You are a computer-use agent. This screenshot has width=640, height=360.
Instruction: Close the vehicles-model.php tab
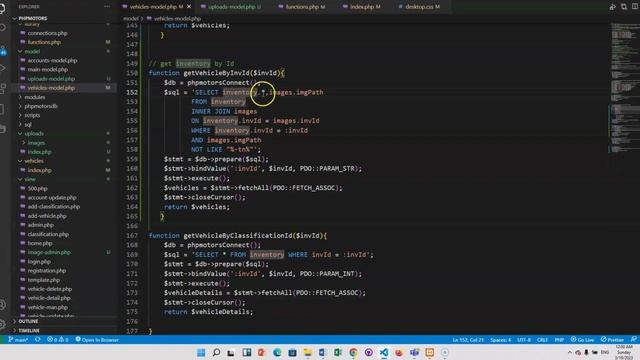[x=189, y=7]
